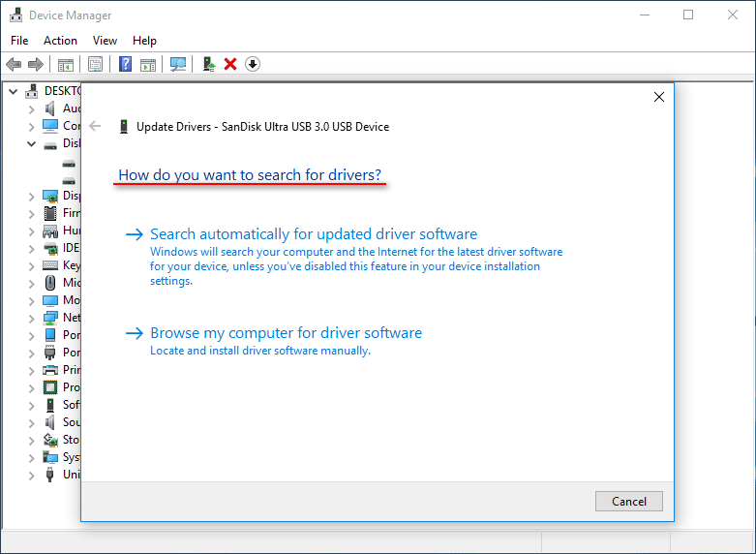Open the Properties toolbar icon
This screenshot has height=554, width=756.
[x=96, y=64]
